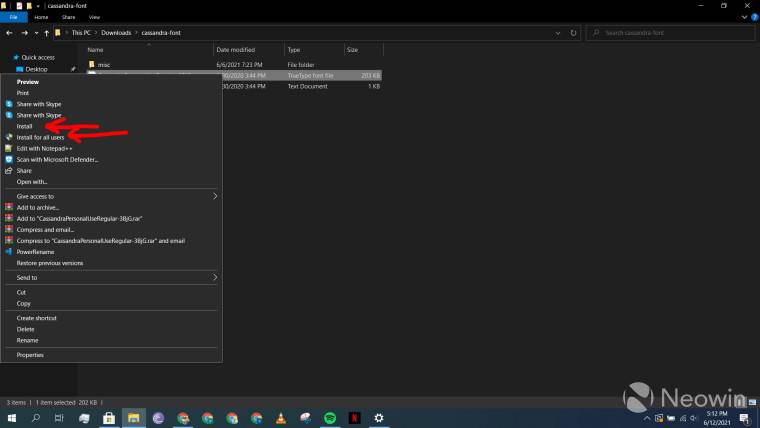Switch to the Share ribbon tab
Screen dimensions: 760x428
[x=68, y=17]
